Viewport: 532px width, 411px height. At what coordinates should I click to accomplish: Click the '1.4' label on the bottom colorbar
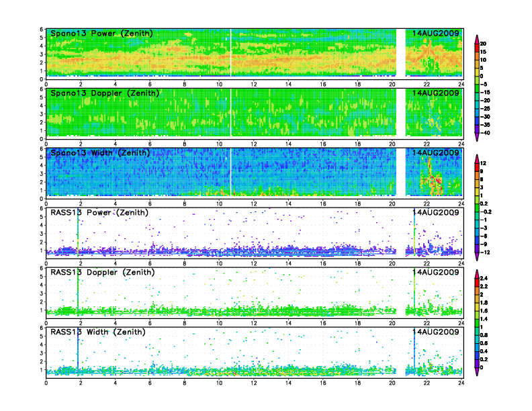[x=484, y=319]
